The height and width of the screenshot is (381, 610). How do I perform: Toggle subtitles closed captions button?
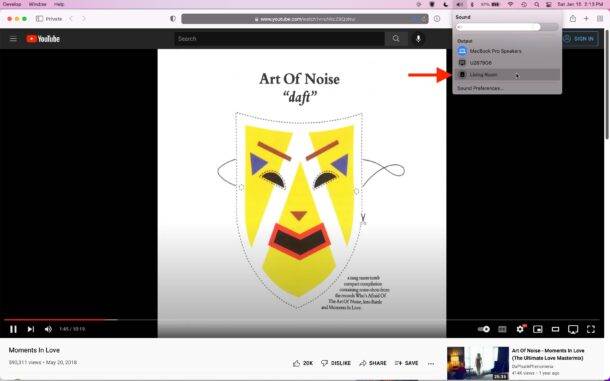pyautogui.click(x=502, y=329)
